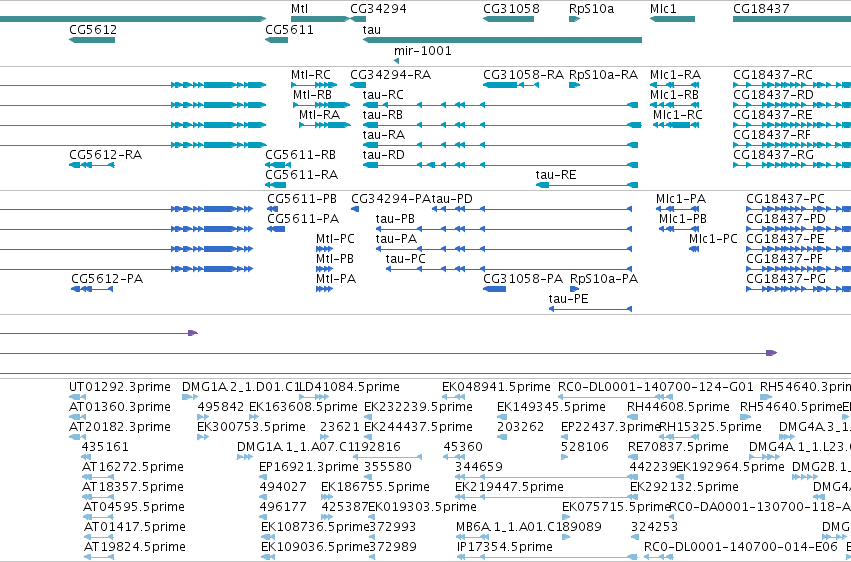The height and width of the screenshot is (562, 851).
Task: Select the CG34294-RA transcript label
Action: 391,75
